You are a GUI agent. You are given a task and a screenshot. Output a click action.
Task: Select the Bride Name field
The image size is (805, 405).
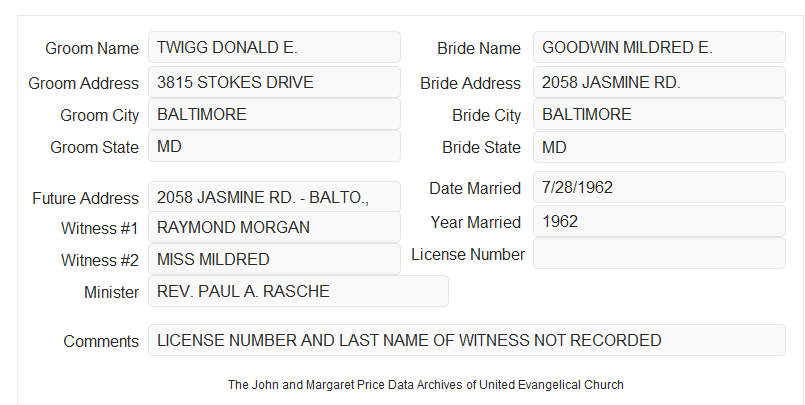point(659,47)
